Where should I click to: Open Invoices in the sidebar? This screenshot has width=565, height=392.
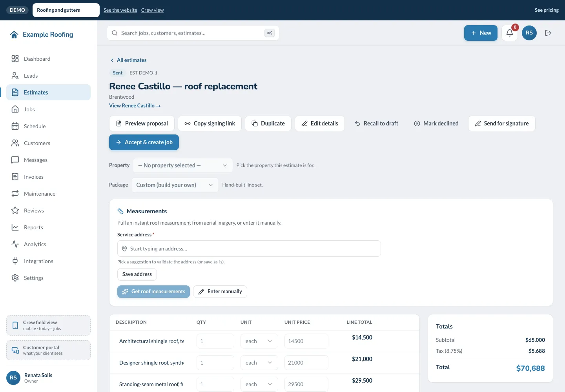48,177
